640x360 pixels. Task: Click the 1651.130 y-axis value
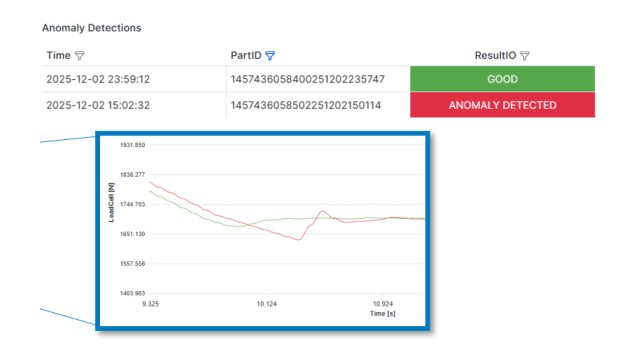tap(132, 234)
